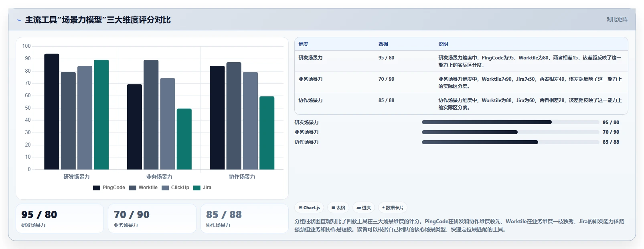Click the summary paragraph starting 分组柱状图
The width and height of the screenshot is (644, 249).
click(x=459, y=225)
